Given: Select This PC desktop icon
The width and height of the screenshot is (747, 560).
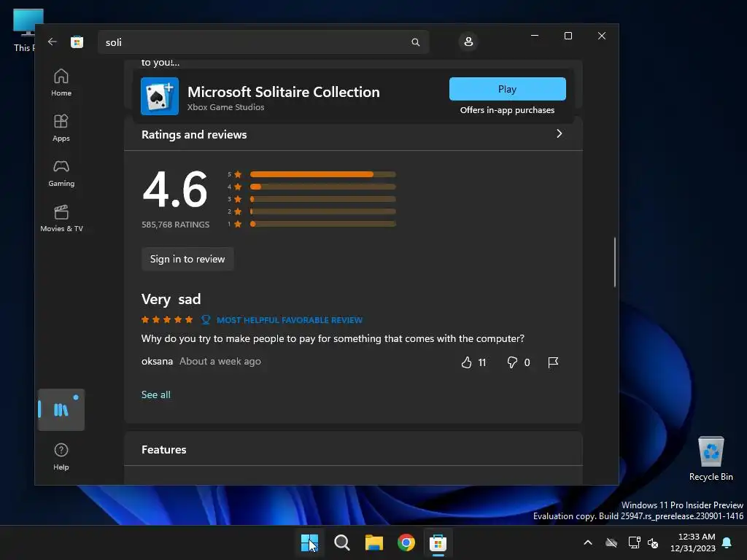Looking at the screenshot, I should 25,29.
